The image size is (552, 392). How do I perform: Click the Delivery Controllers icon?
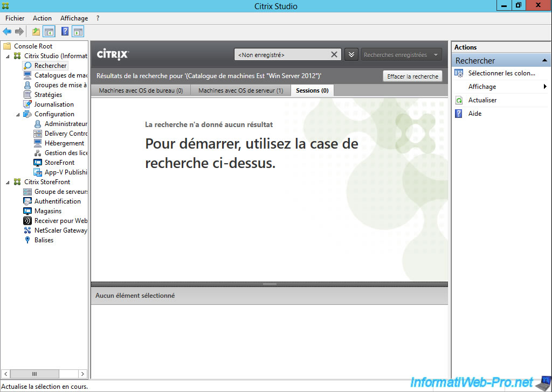click(x=38, y=134)
